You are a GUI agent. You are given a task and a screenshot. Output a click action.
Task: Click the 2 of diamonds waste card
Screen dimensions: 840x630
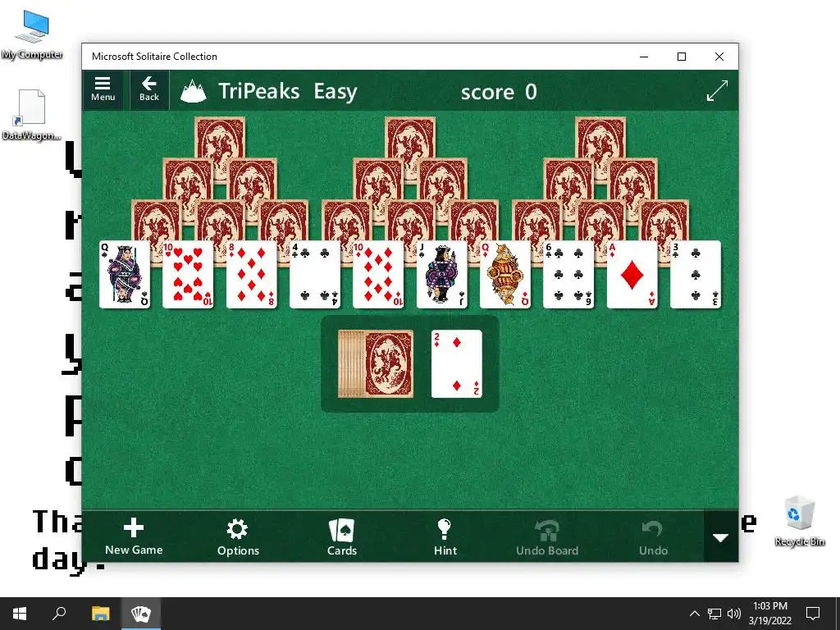point(456,363)
